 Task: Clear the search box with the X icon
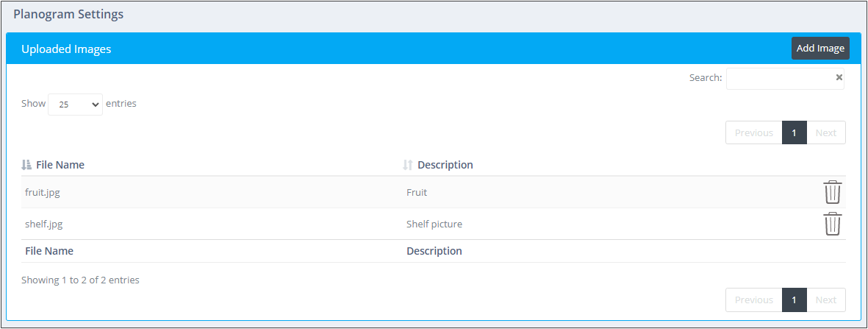839,78
